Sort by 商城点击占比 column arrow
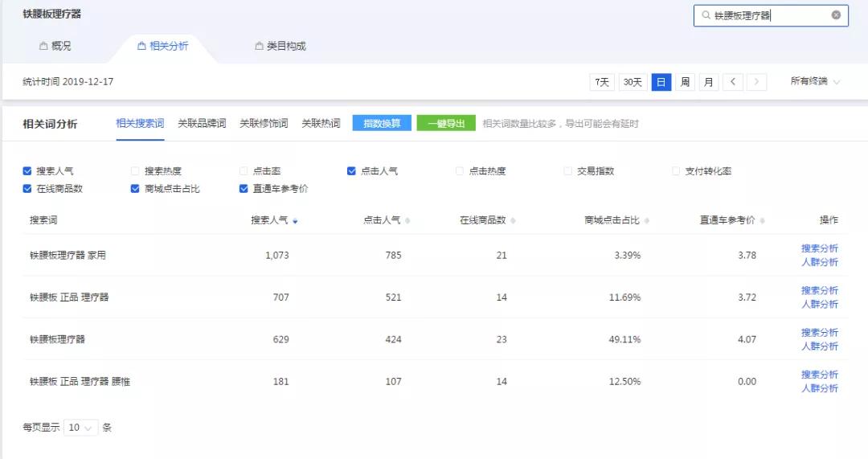Viewport: 868px width, 459px height. tap(646, 221)
